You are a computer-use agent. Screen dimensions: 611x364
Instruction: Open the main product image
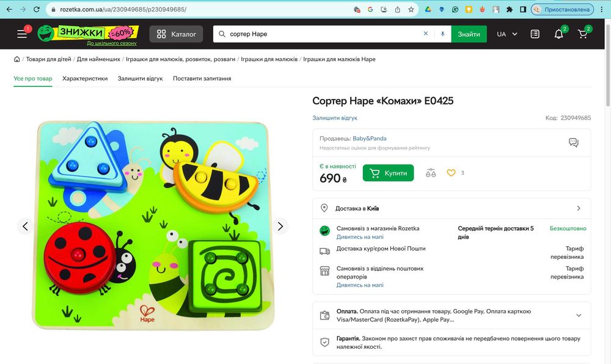(x=153, y=226)
